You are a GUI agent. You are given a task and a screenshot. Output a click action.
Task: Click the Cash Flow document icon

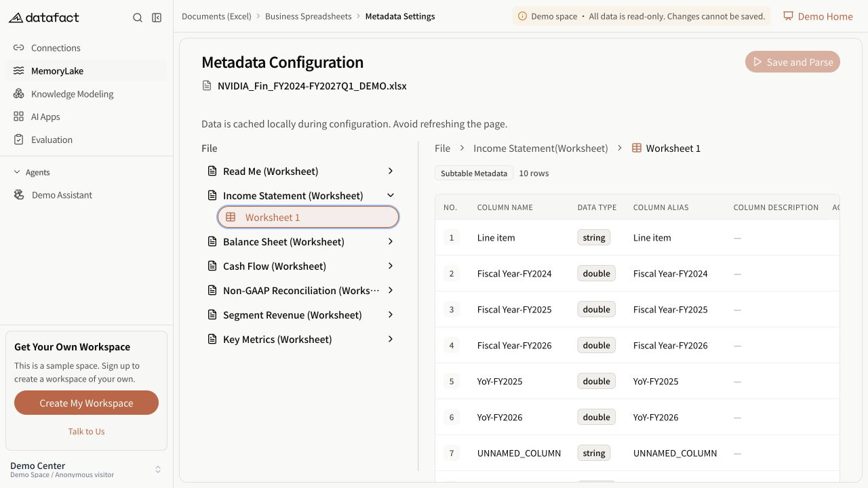tap(212, 266)
